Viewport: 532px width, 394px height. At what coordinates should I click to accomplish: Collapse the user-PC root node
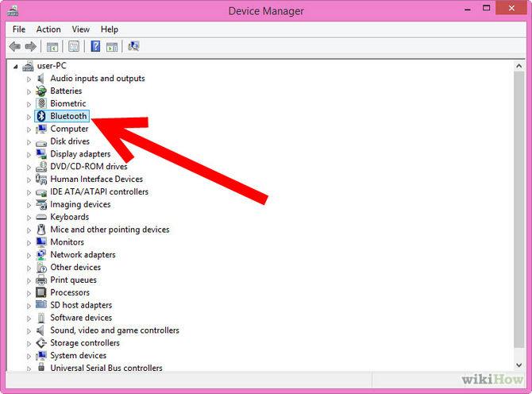[16, 66]
